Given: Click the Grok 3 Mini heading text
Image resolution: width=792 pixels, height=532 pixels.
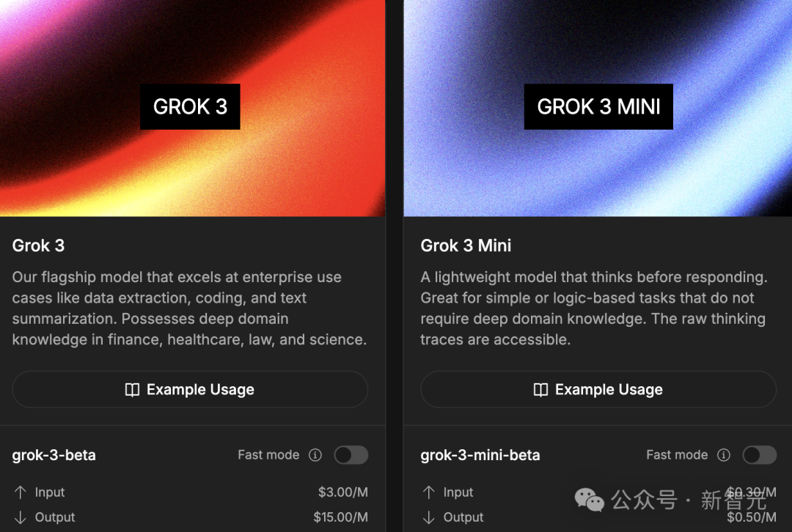Looking at the screenshot, I should (x=466, y=245).
